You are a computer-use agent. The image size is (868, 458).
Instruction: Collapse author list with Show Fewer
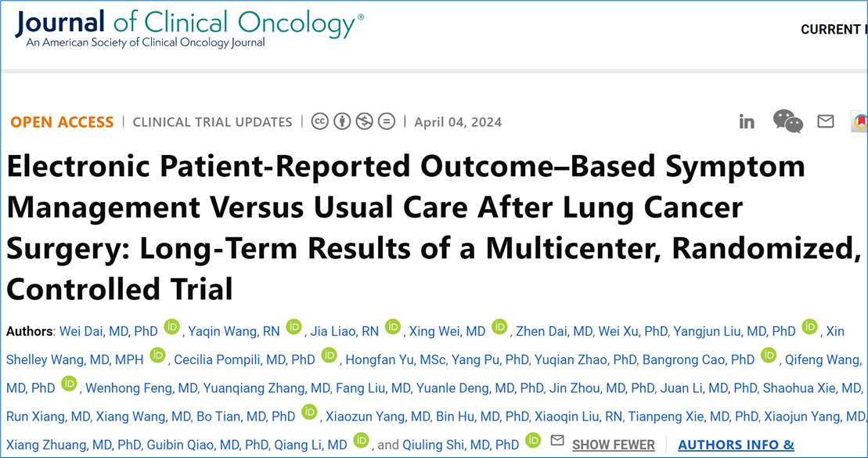click(x=613, y=445)
